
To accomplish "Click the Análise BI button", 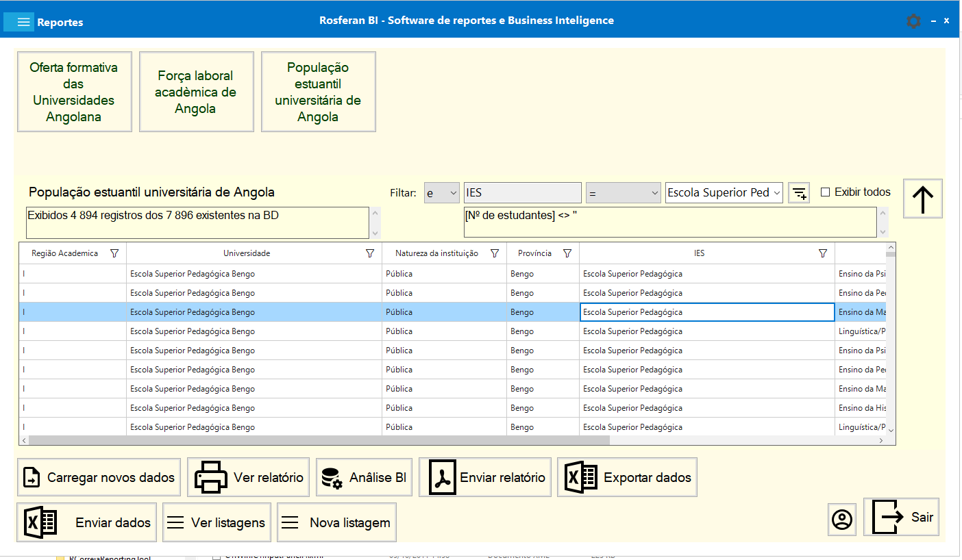I will point(364,477).
